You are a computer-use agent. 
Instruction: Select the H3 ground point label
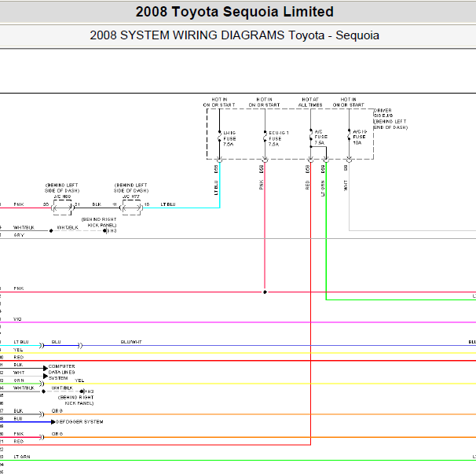pyautogui.click(x=113, y=231)
